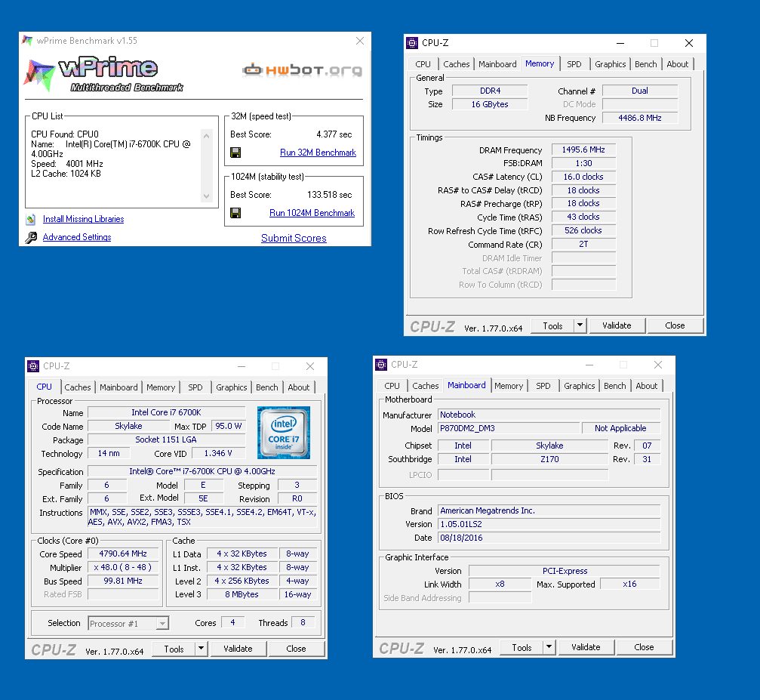Minimize the Memory CPU-Z window
The height and width of the screenshot is (700, 760).
(x=620, y=43)
